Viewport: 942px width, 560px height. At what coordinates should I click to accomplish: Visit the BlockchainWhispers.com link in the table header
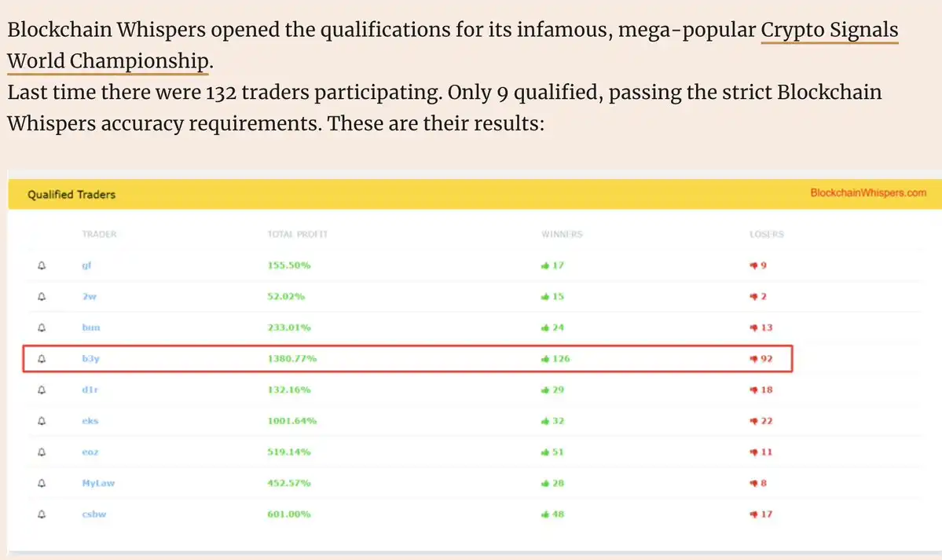(867, 193)
